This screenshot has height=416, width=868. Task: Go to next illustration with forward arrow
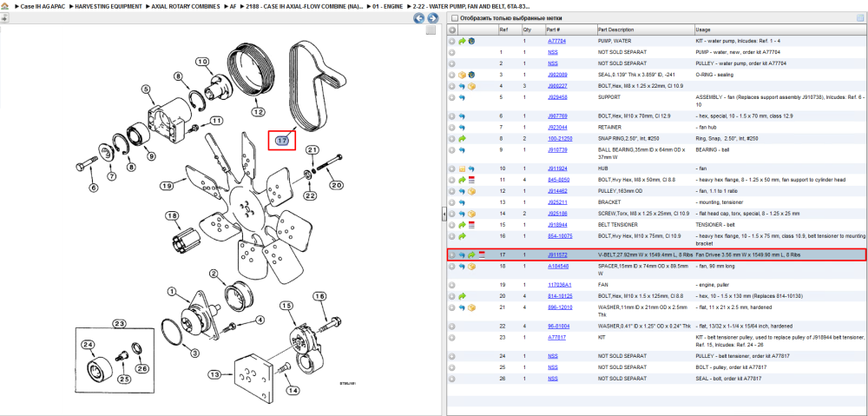tap(433, 18)
